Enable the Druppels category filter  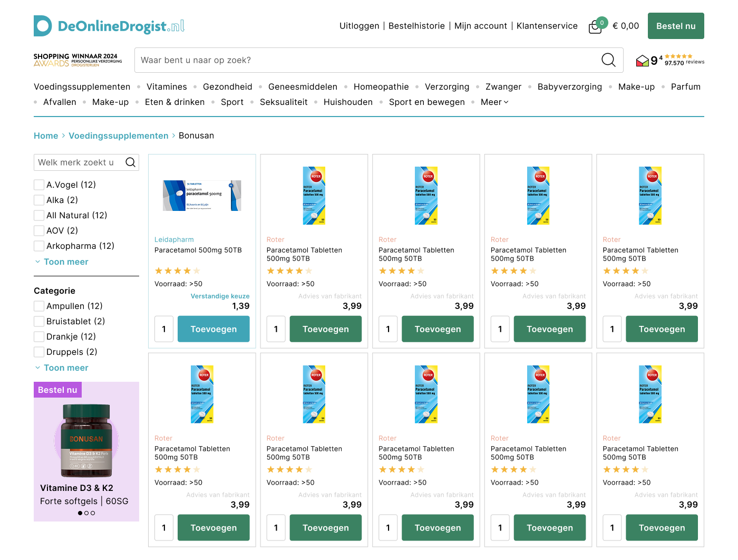coord(39,352)
